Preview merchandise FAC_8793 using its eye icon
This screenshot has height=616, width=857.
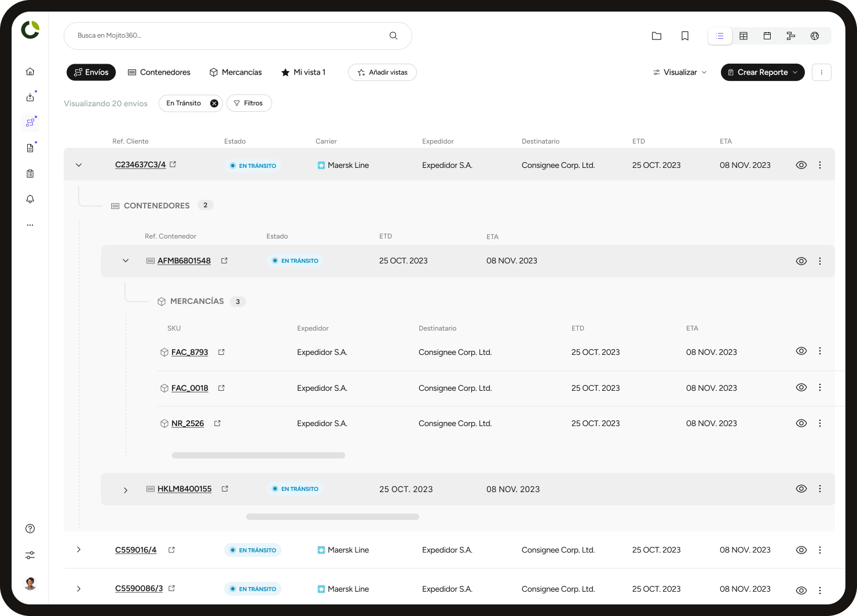[x=801, y=351]
